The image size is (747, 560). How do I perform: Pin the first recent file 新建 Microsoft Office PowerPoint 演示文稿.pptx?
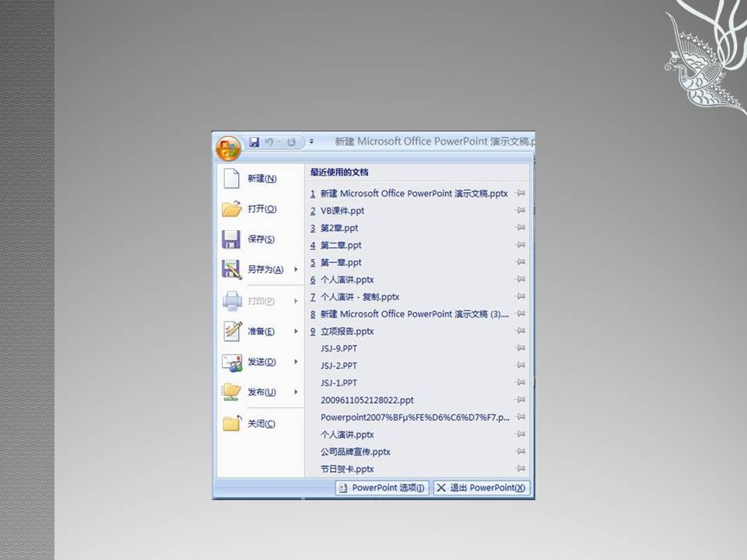pyautogui.click(x=521, y=194)
